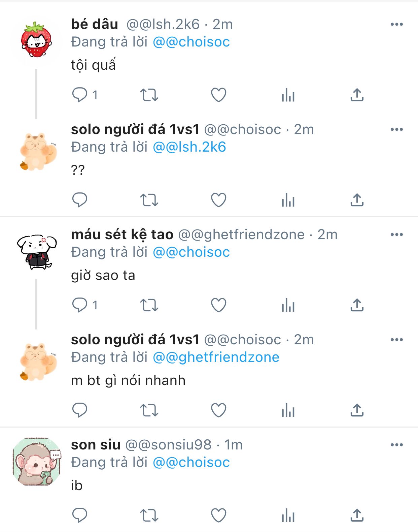Retweet the "giờ sao ta" tweet
This screenshot has width=418, height=532.
(149, 305)
